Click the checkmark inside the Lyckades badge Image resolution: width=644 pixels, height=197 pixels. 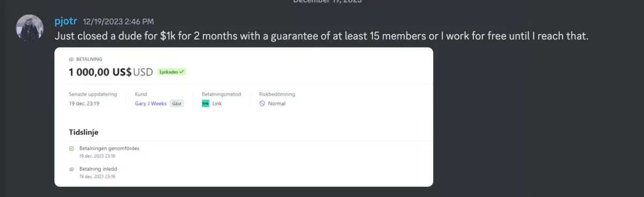pyautogui.click(x=181, y=72)
